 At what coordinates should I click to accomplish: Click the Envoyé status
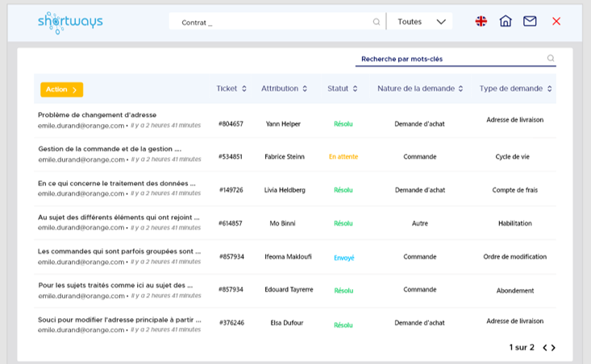(x=344, y=258)
